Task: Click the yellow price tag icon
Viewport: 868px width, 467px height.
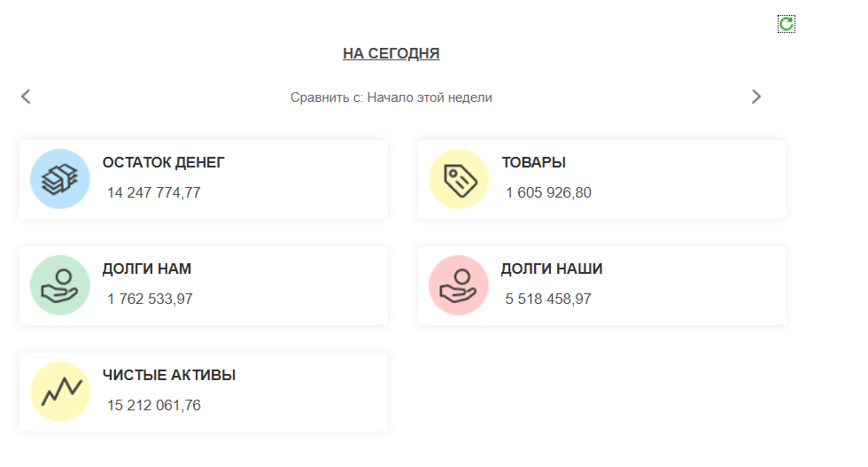Action: tap(459, 179)
